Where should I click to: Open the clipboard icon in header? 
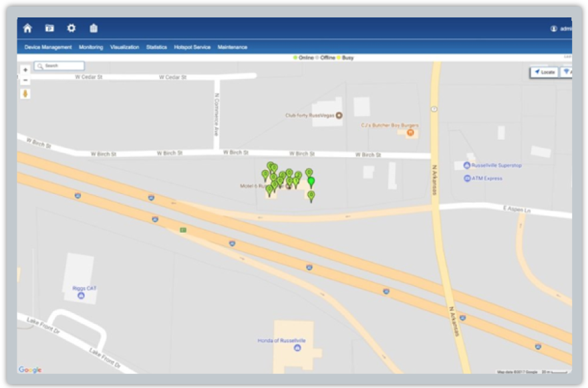point(94,28)
